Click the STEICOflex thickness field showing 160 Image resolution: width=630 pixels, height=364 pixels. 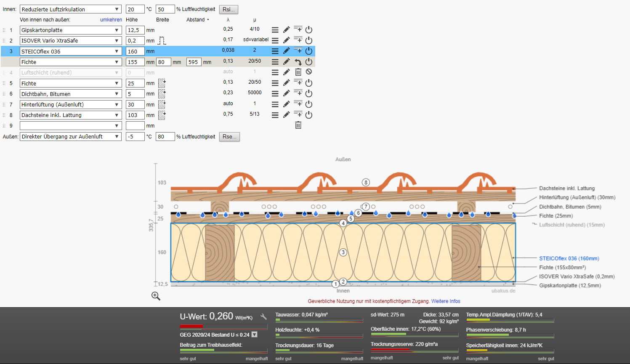point(135,51)
